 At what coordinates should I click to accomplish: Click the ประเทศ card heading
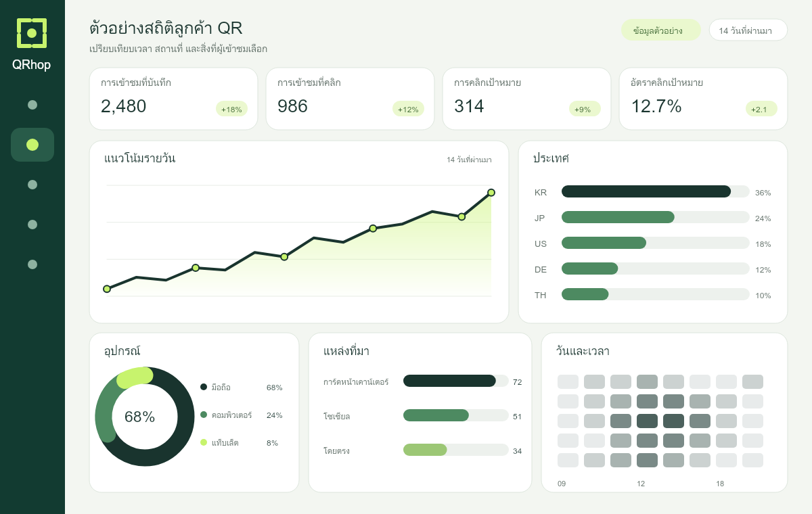coord(551,159)
